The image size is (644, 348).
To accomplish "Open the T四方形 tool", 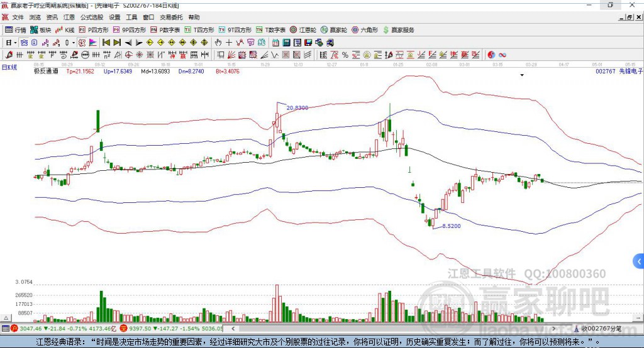I will click(x=199, y=30).
